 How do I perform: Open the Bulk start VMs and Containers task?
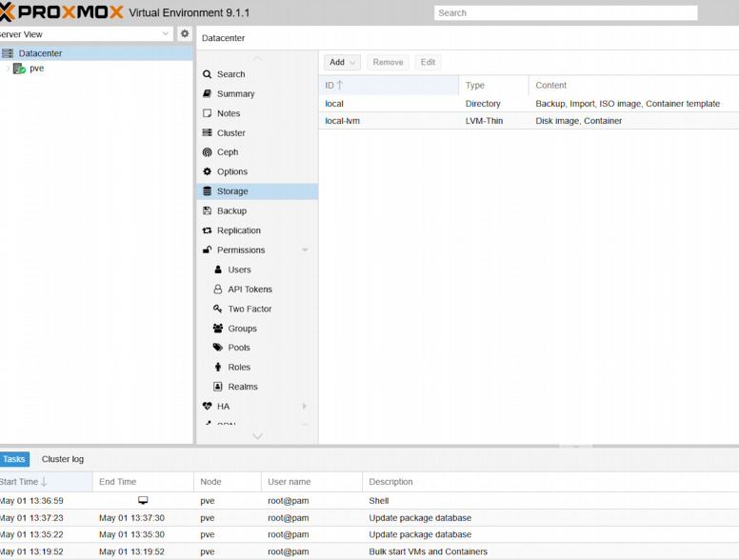coord(369,551)
